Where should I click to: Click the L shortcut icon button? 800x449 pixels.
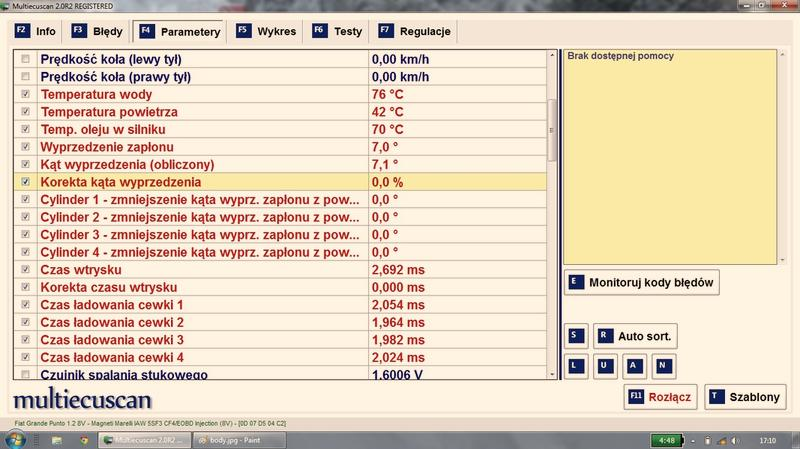tap(576, 366)
